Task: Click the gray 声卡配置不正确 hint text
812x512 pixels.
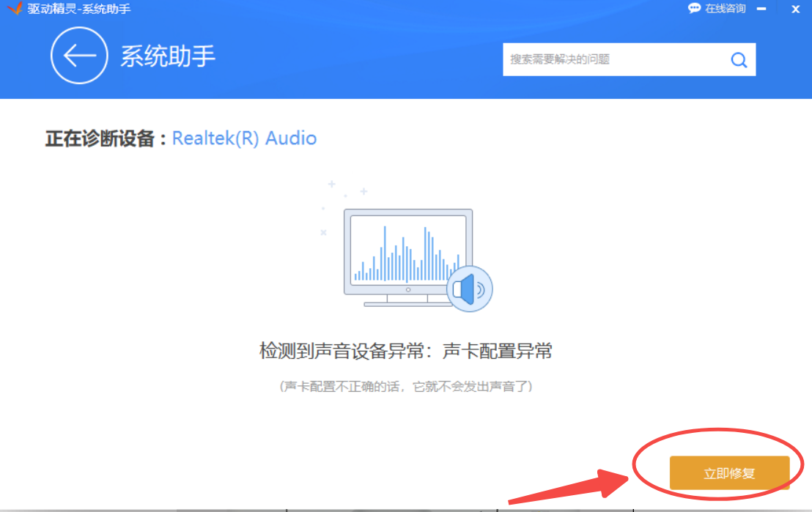Action: click(x=406, y=386)
